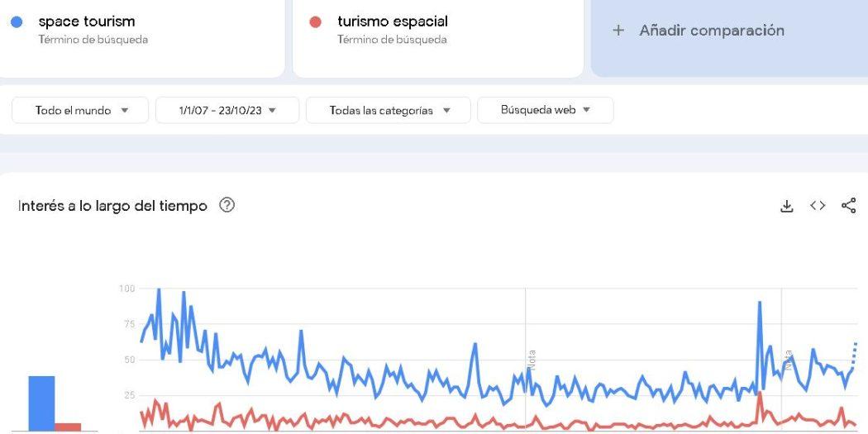Screen dimensions: 868x434
Task: Expand the Todo el mundo region dropdown
Action: point(80,110)
